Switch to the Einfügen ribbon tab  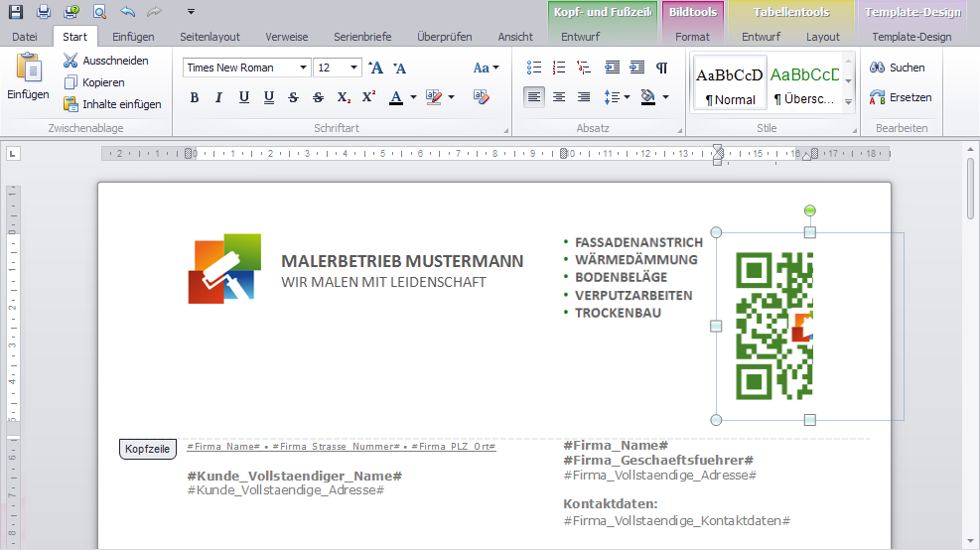[x=133, y=37]
